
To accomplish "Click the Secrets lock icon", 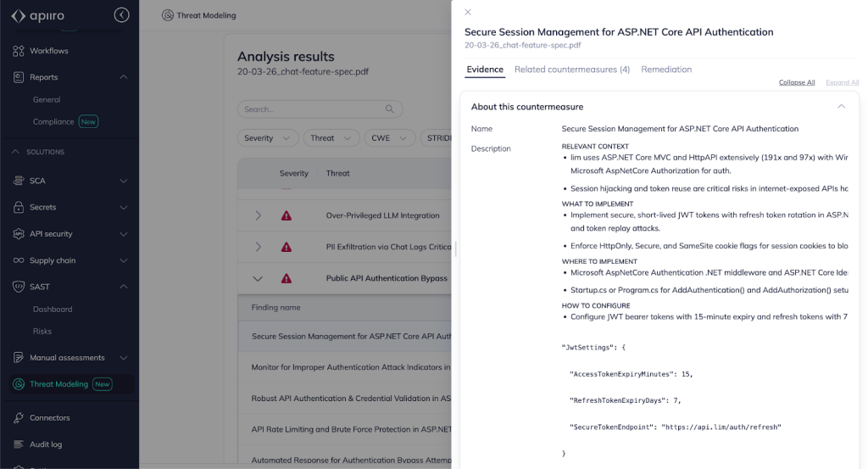I will [19, 207].
